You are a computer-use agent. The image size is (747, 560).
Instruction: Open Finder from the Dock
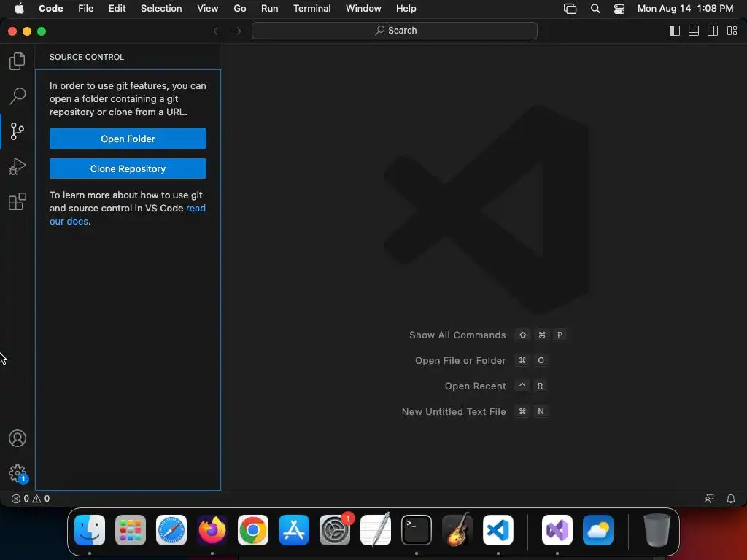pyautogui.click(x=90, y=530)
